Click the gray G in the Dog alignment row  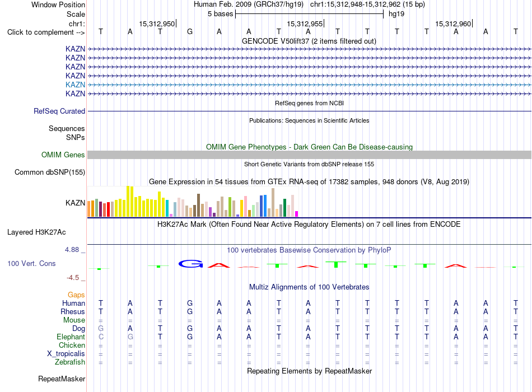[x=101, y=329]
